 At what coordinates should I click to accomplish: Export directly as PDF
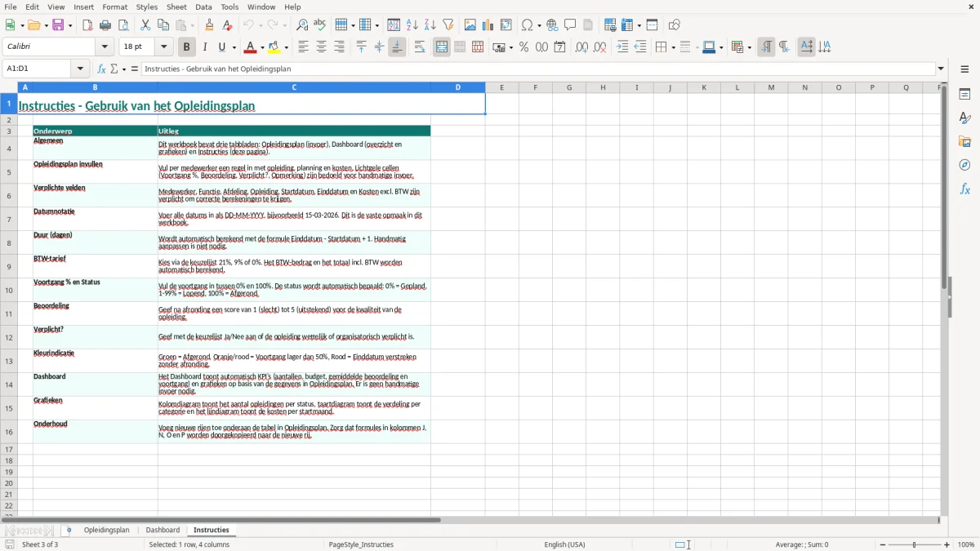pos(87,25)
